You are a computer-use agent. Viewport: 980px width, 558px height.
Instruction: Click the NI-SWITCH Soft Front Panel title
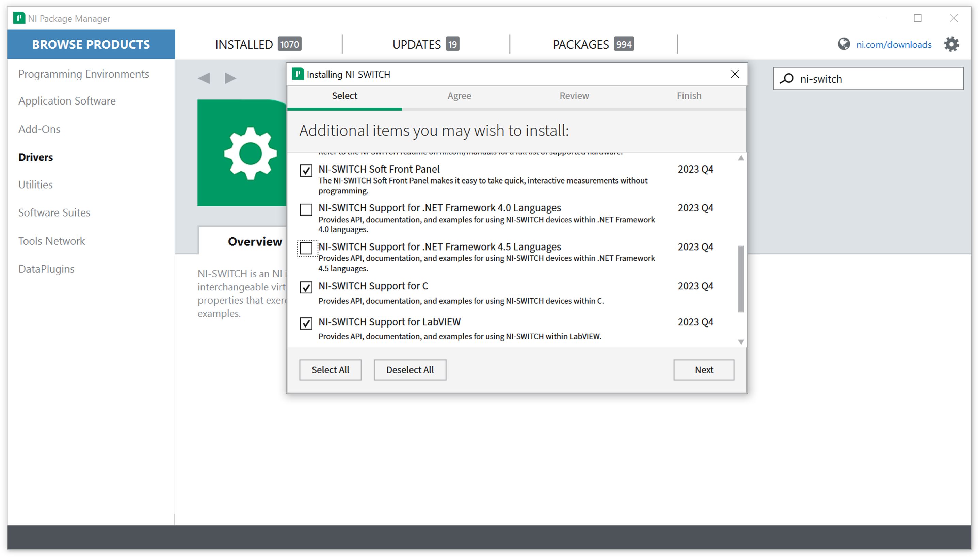click(379, 169)
